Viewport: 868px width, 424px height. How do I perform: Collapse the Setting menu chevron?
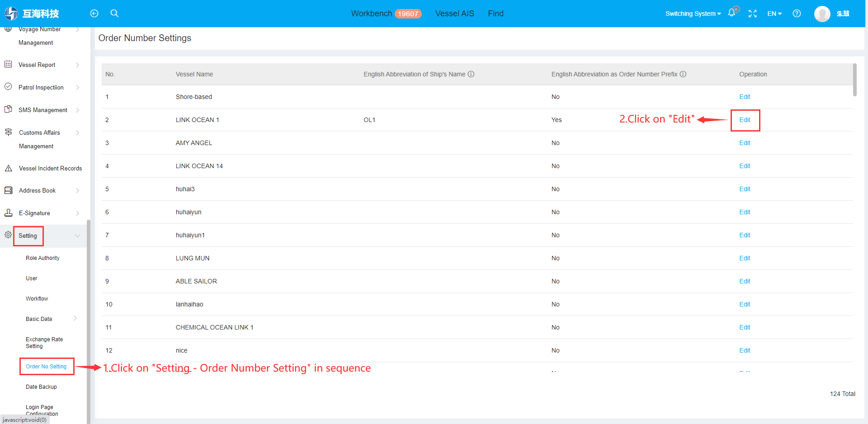coord(77,236)
